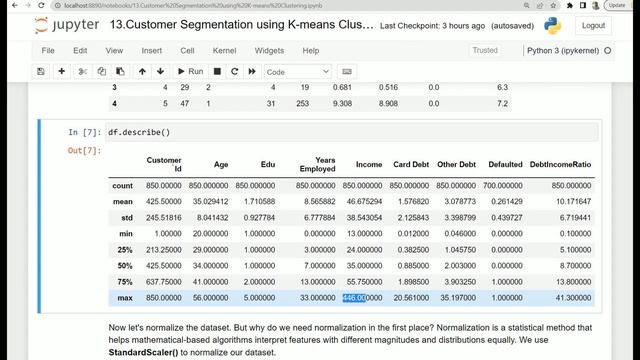
Task: Click the Card Debt column header
Action: [x=411, y=164]
